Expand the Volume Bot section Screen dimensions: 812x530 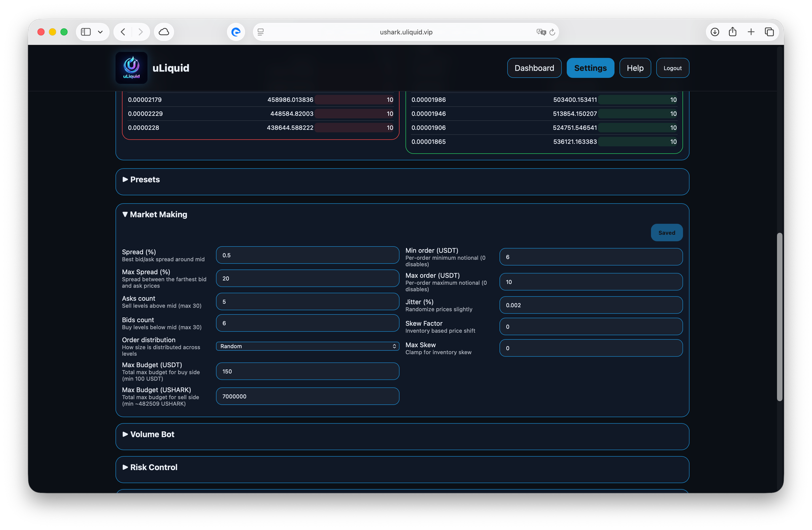tap(152, 434)
